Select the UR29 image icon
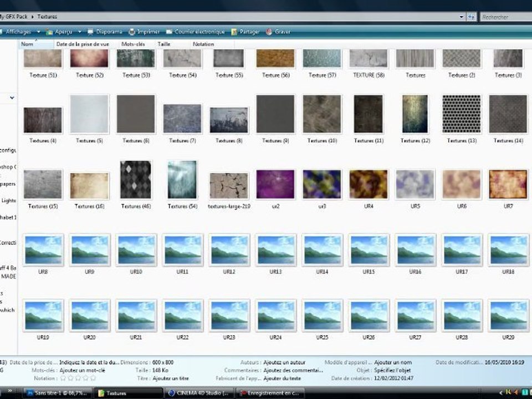This screenshot has width=532, height=399. pyautogui.click(x=508, y=315)
